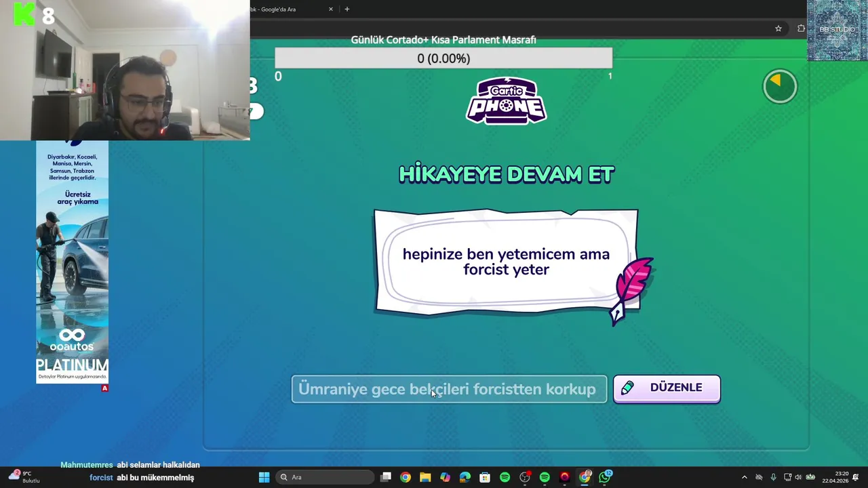Switch to OBS Studio in the taskbar
The image size is (868, 488).
pos(525,477)
